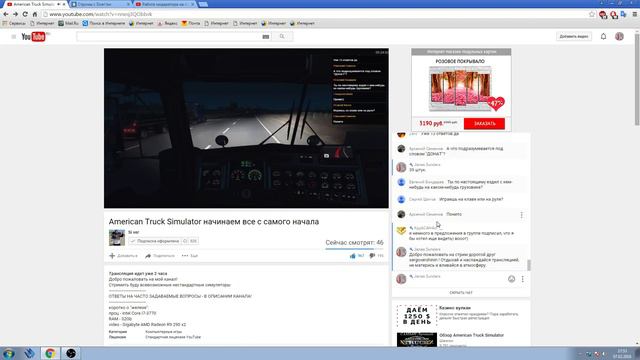The width and height of the screenshot is (640, 360).
Task: Open the Обзор American Truck Simulator video
Action: 471,335
